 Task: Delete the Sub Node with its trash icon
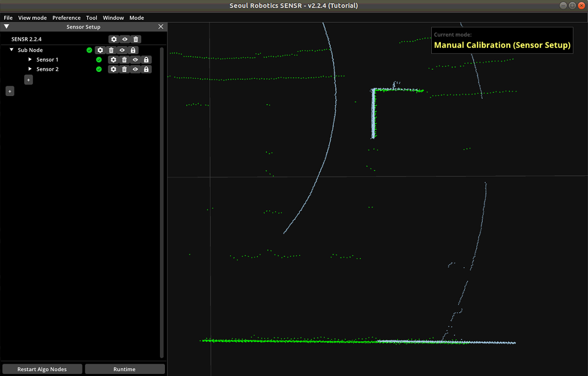tap(111, 50)
